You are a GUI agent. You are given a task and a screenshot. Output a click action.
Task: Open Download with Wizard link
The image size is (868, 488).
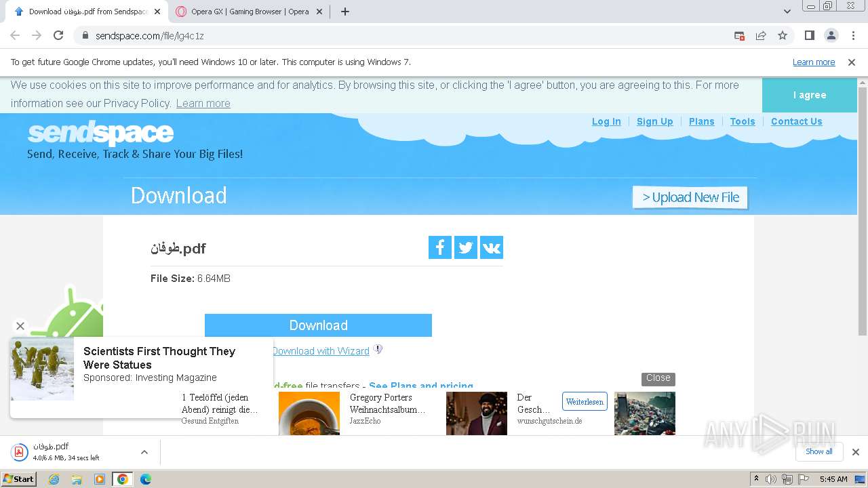[x=321, y=351]
